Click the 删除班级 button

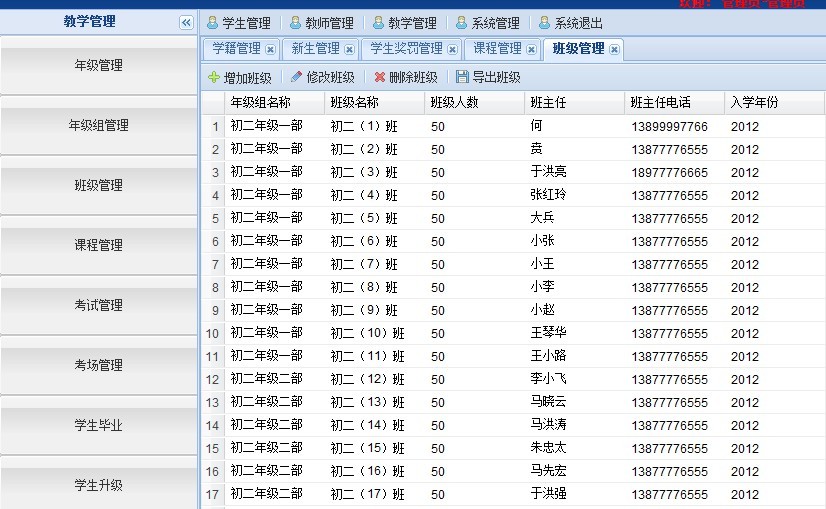point(406,77)
